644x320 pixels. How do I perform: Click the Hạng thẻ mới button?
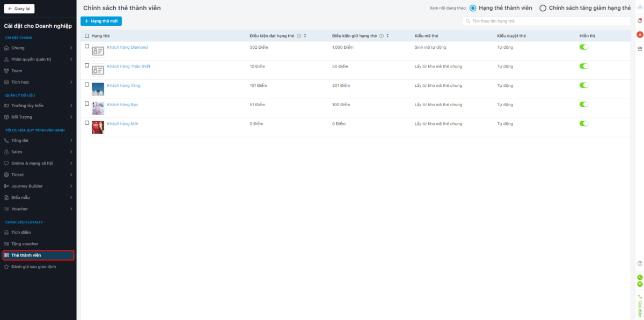(101, 21)
